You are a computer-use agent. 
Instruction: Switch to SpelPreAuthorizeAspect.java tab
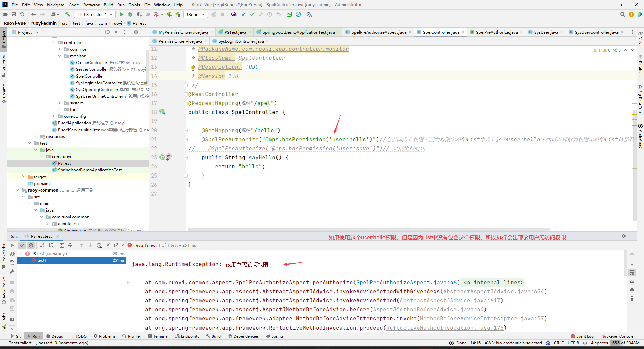(378, 32)
